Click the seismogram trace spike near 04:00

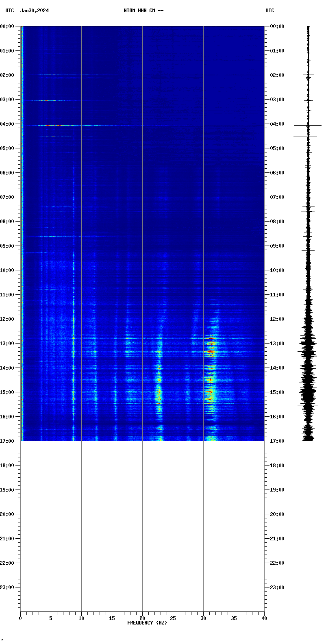[x=308, y=126]
